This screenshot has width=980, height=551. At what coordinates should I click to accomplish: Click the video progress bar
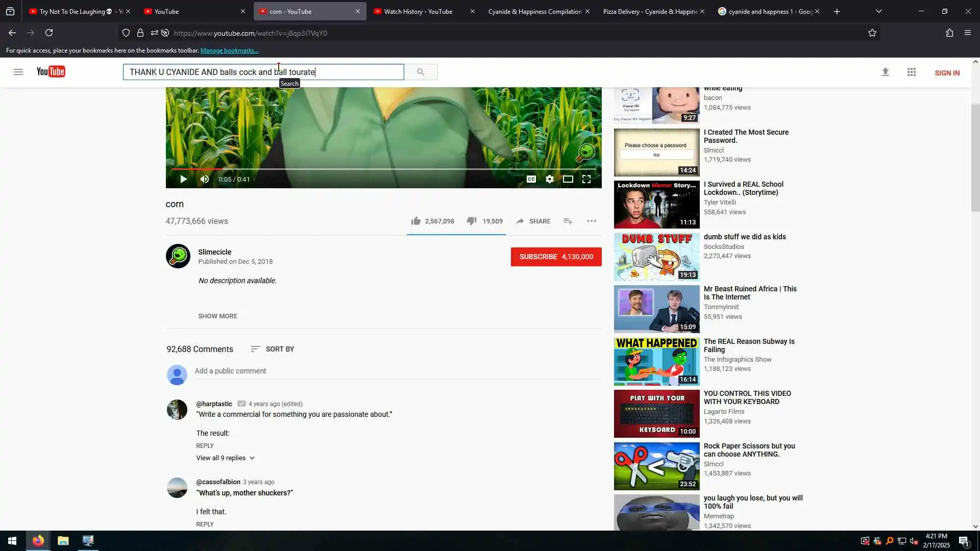[x=383, y=169]
